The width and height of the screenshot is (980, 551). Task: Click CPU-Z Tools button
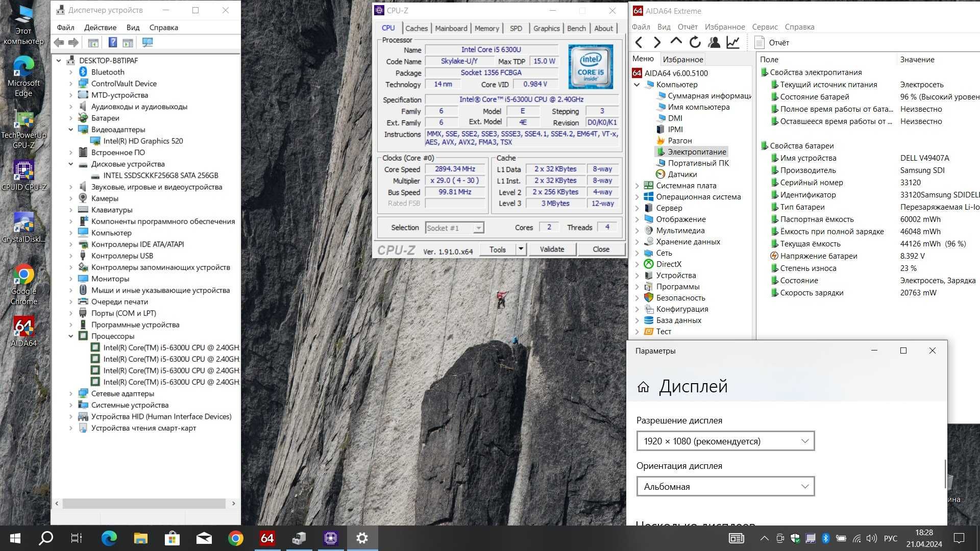click(497, 249)
